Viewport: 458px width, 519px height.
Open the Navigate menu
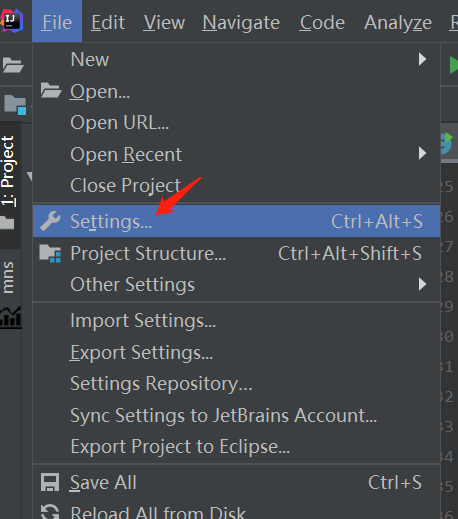[241, 23]
